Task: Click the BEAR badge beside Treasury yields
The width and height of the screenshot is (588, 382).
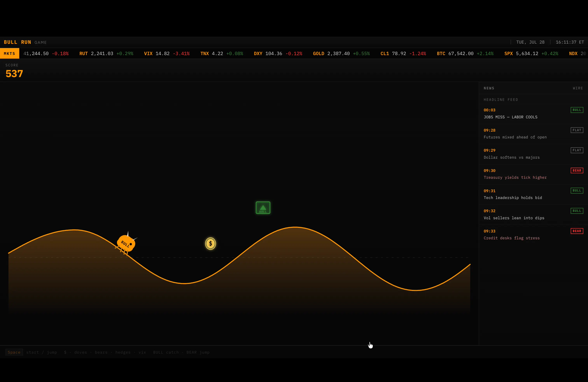Action: [x=577, y=171]
